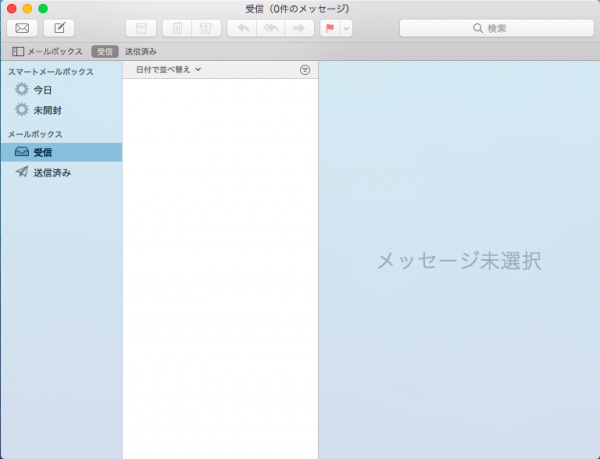Select the 送信済み favorites bar tab
This screenshot has height=459, width=600.
coord(141,51)
